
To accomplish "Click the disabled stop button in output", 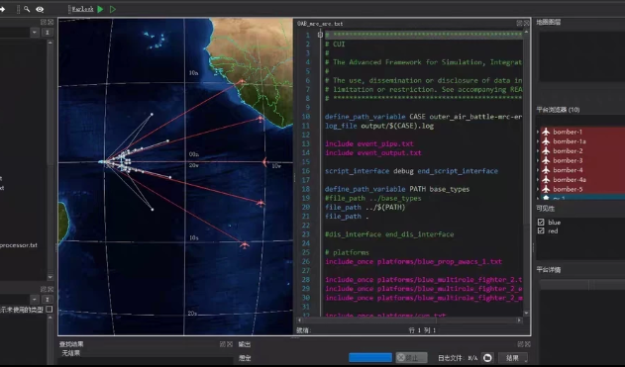I will (411, 357).
